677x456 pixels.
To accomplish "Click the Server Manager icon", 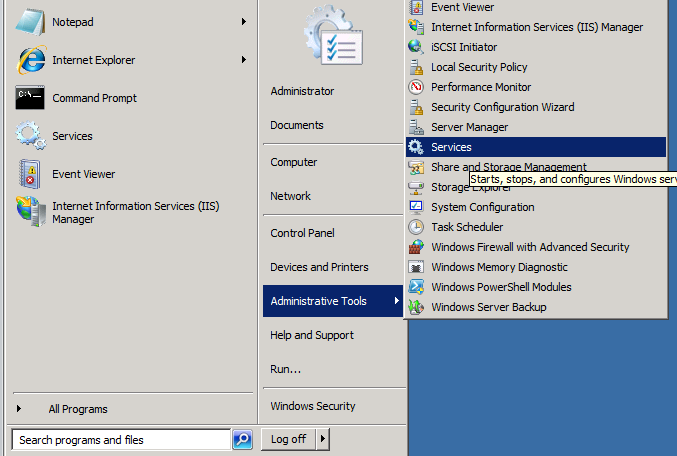I will click(416, 127).
